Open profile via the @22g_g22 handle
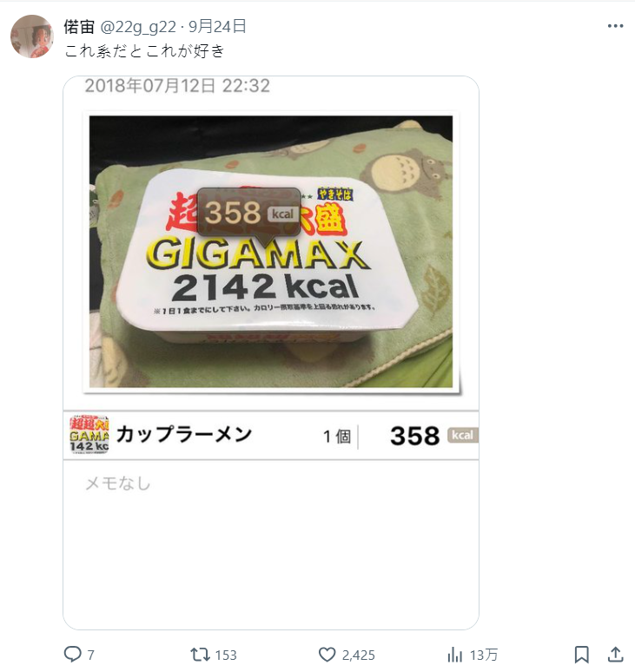This screenshot has width=635, height=672. pos(138,27)
